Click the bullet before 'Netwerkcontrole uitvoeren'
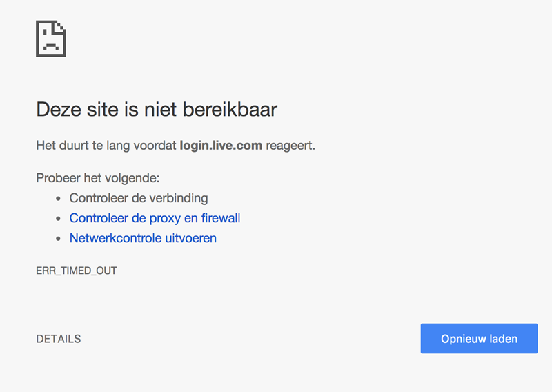 tap(58, 239)
